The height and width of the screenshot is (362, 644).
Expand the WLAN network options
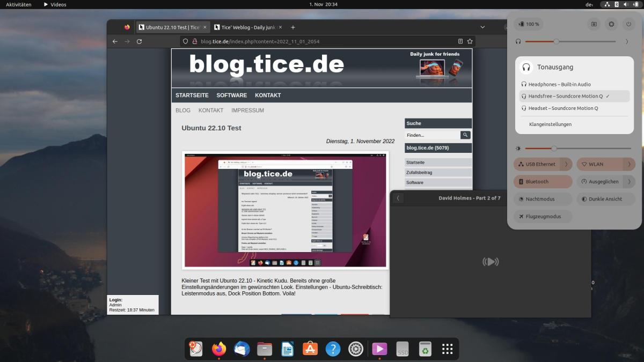[x=629, y=165]
